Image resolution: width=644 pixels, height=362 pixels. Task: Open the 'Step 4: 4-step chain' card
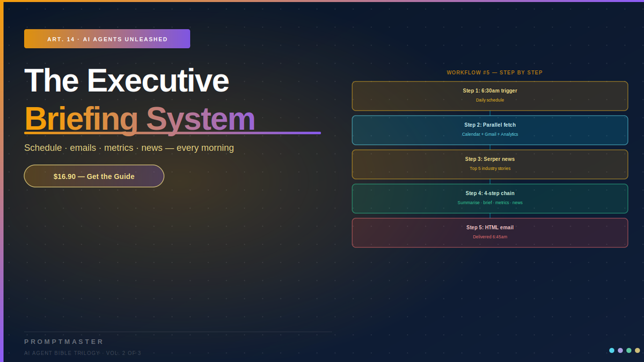[x=490, y=198]
